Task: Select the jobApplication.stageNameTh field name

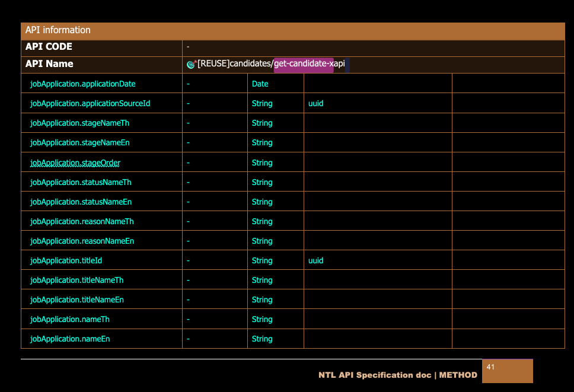Action: (79, 123)
